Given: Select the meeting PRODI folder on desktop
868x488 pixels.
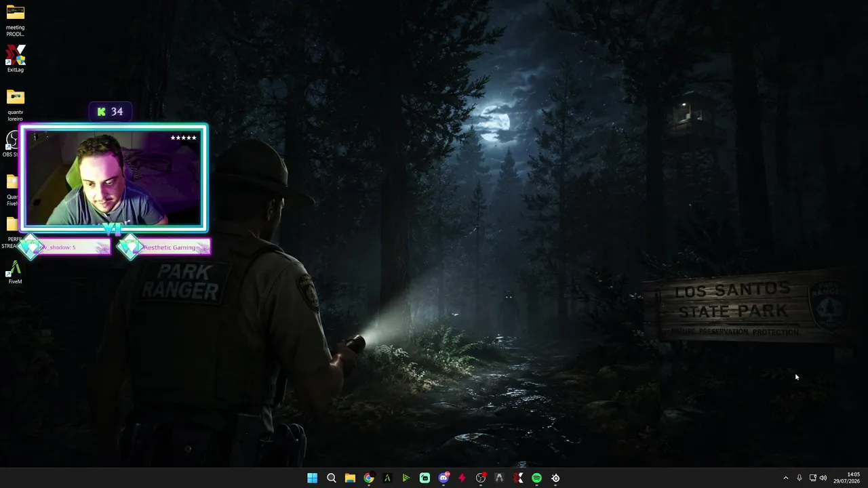Looking at the screenshot, I should pyautogui.click(x=15, y=22).
